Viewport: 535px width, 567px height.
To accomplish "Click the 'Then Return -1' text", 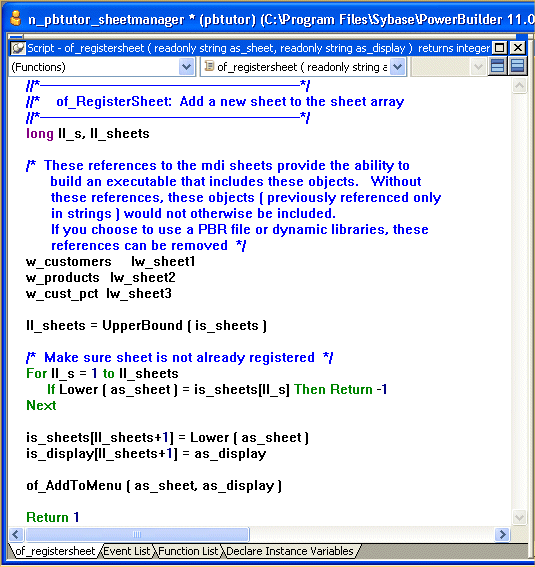I will (341, 389).
